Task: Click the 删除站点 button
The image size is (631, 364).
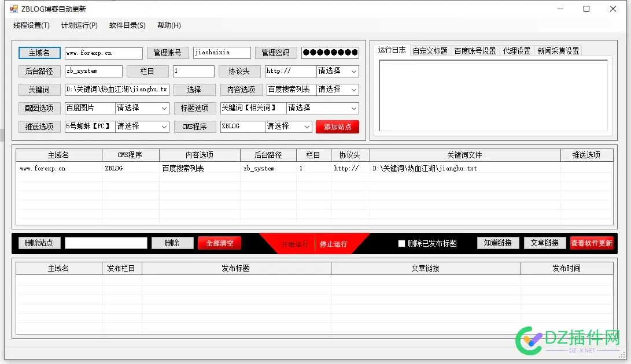Action: pyautogui.click(x=39, y=243)
